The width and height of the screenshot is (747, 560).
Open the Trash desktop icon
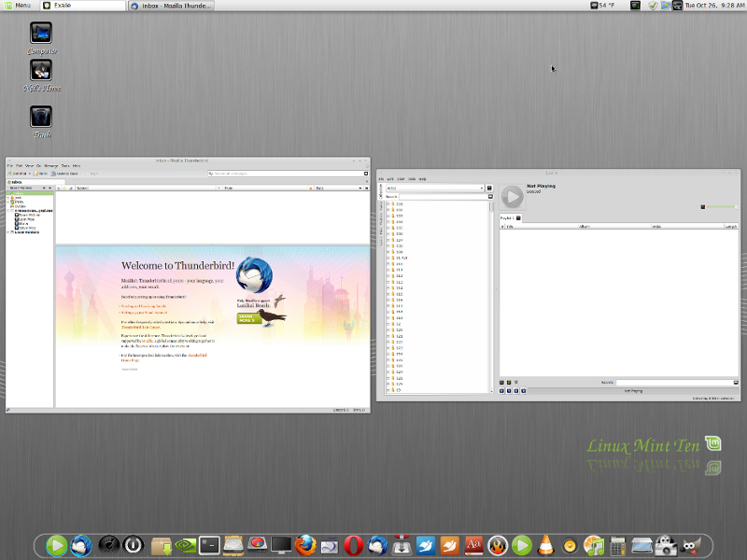(x=41, y=117)
